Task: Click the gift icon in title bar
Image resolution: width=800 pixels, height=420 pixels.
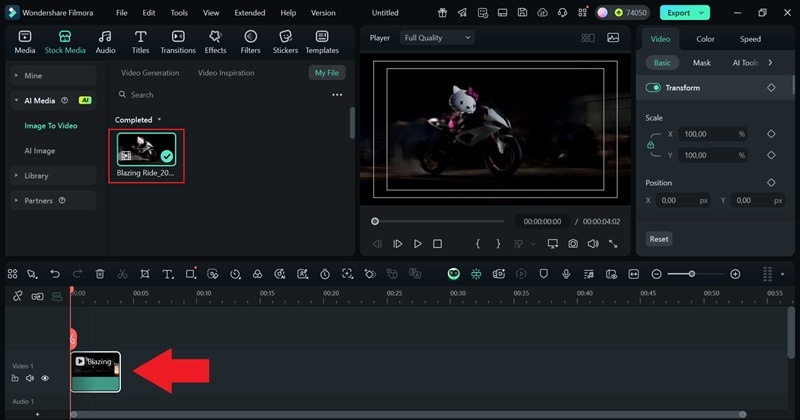Action: [442, 13]
